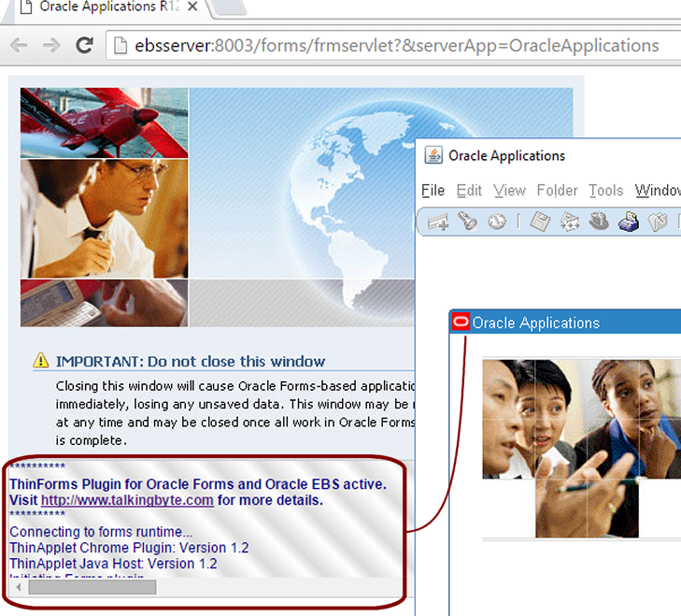Click the "IMPORTANT: Do not close this window" heading
681x616 pixels.
click(191, 361)
